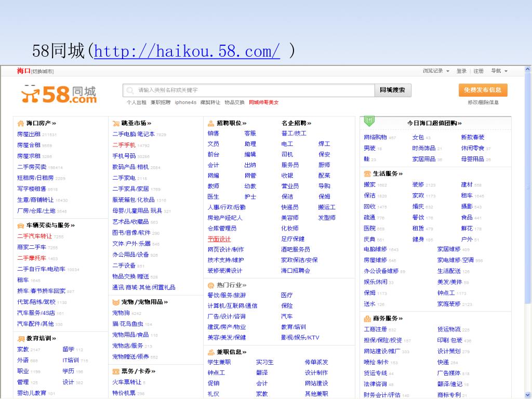
Task: Open 影视/娱乐/KTV industry category
Action: pyautogui.click(x=300, y=338)
